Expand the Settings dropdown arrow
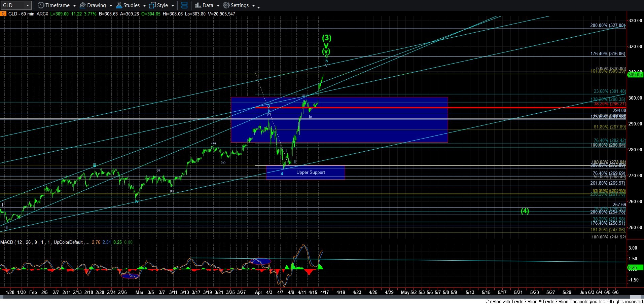 pyautogui.click(x=253, y=6)
